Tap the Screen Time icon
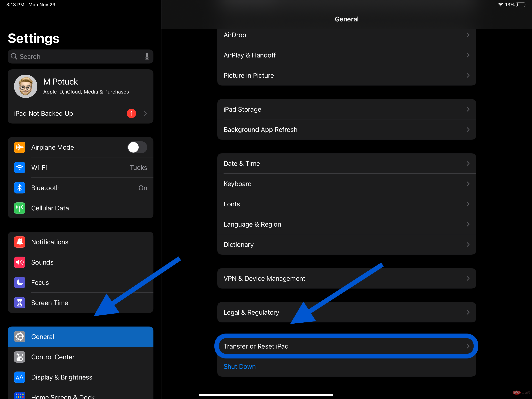 tap(20, 303)
